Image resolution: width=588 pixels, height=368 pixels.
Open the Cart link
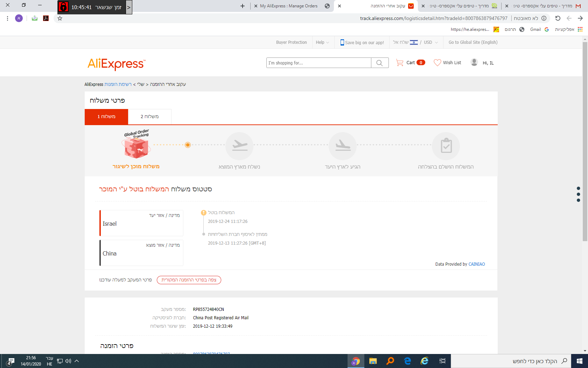click(x=411, y=63)
